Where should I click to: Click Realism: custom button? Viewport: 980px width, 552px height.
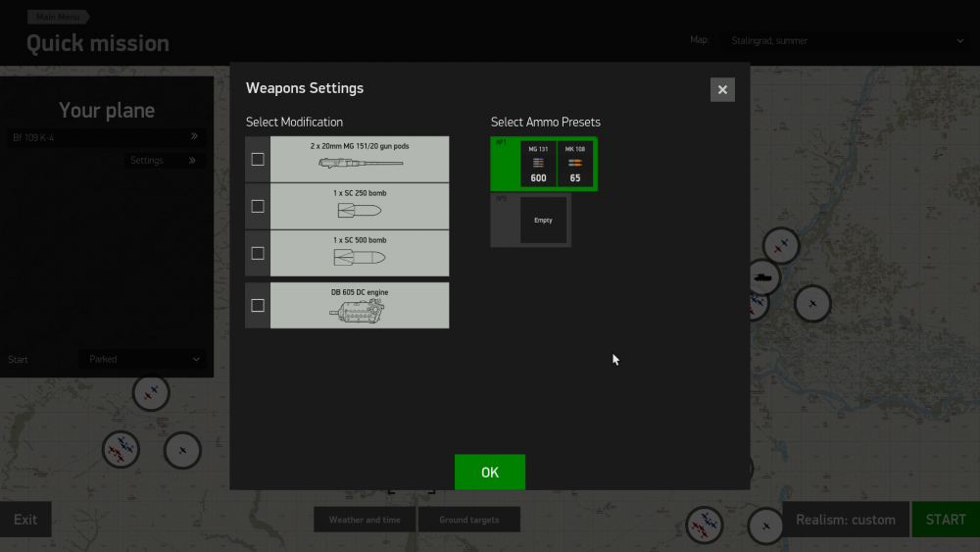(846, 520)
